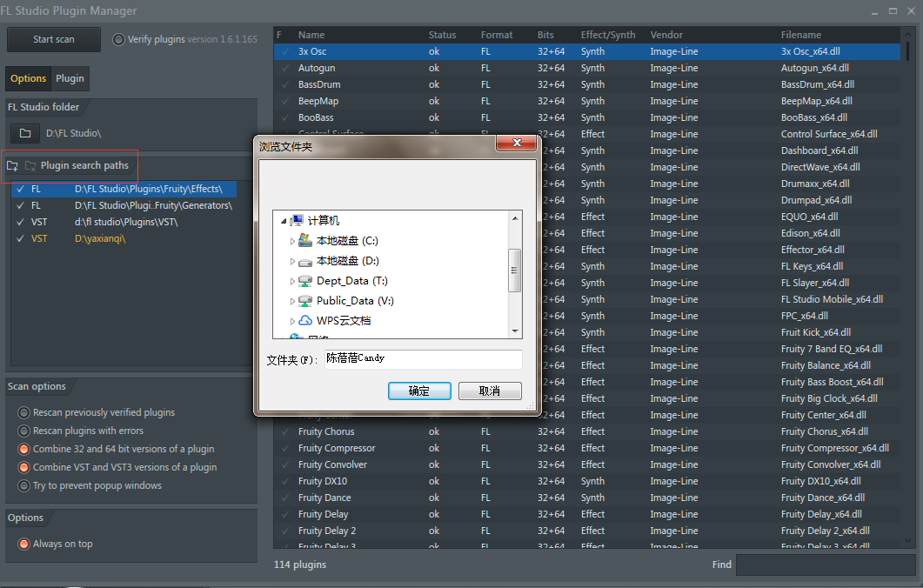Toggle favorite checkmark for BooBass
Screen dimensions: 923x588
tap(285, 117)
